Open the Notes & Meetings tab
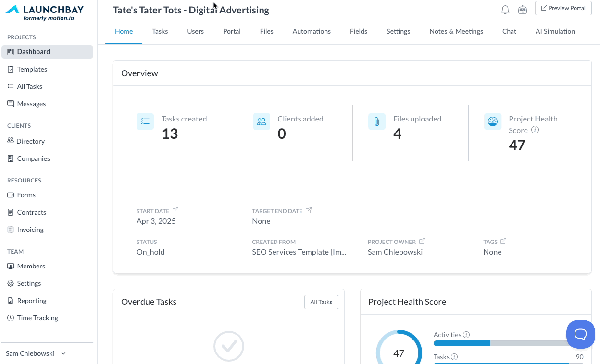The height and width of the screenshot is (364, 600). tap(456, 31)
